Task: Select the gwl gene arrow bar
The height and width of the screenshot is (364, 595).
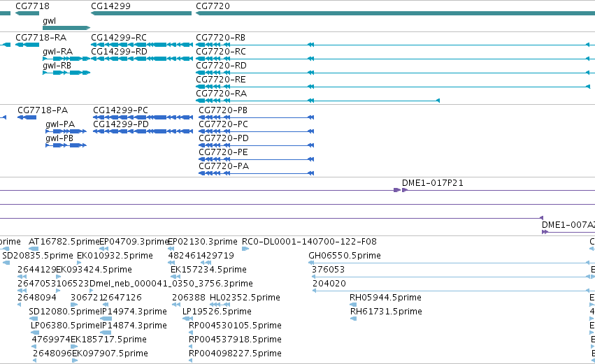Action: [66, 28]
